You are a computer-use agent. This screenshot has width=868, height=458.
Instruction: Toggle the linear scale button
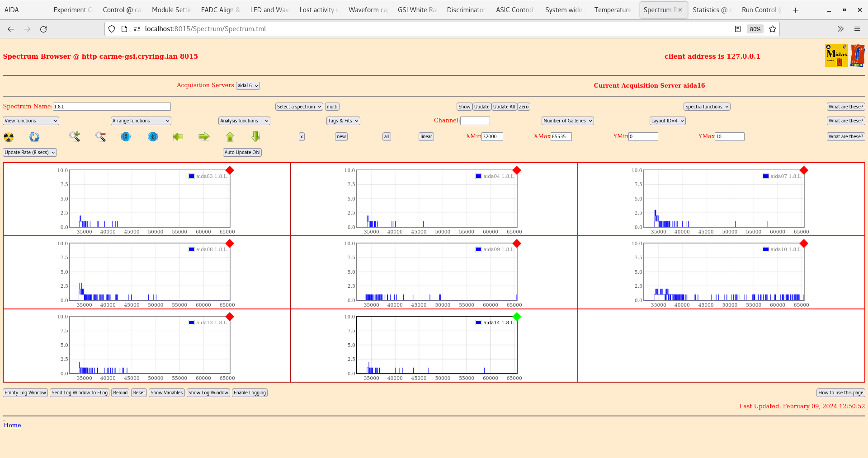click(x=426, y=137)
